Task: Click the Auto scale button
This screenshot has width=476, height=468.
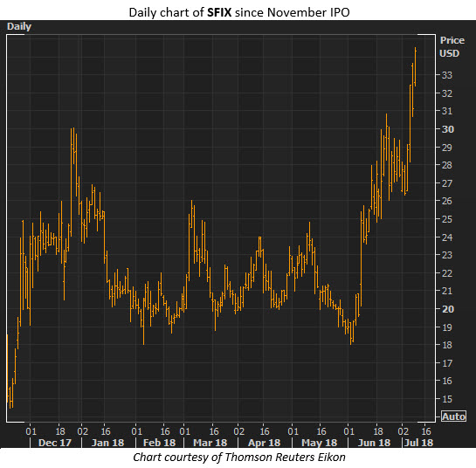Action: [x=453, y=416]
